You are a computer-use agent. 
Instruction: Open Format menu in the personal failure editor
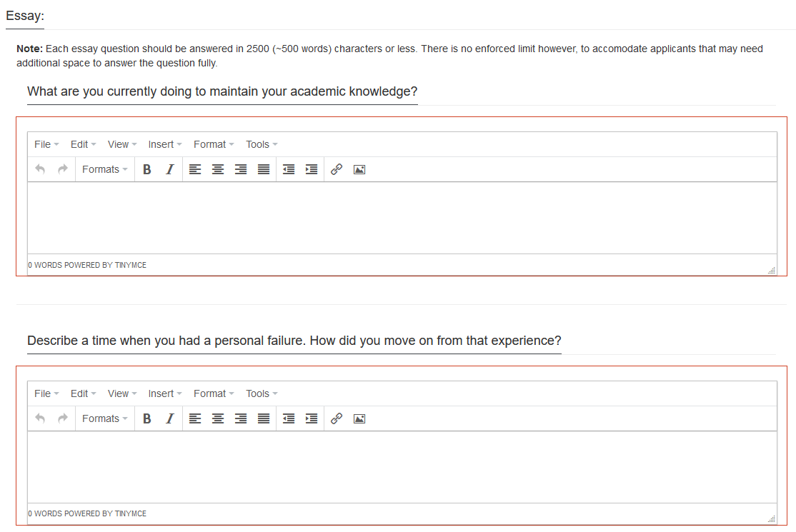214,393
